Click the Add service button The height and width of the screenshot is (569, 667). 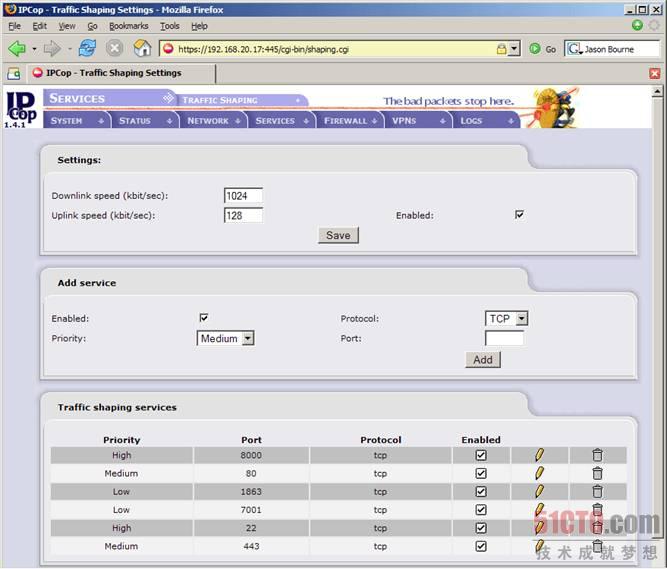483,360
